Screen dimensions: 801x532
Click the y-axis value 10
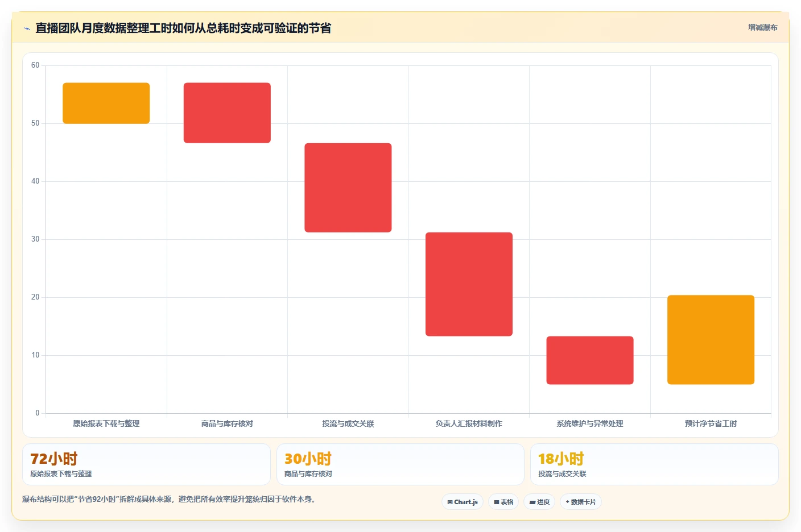click(35, 355)
